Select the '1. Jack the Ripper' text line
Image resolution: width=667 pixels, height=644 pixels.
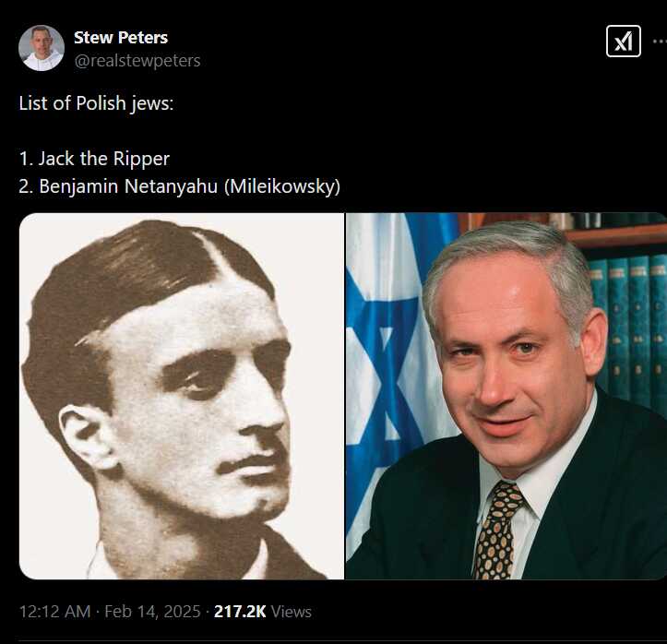tap(94, 159)
